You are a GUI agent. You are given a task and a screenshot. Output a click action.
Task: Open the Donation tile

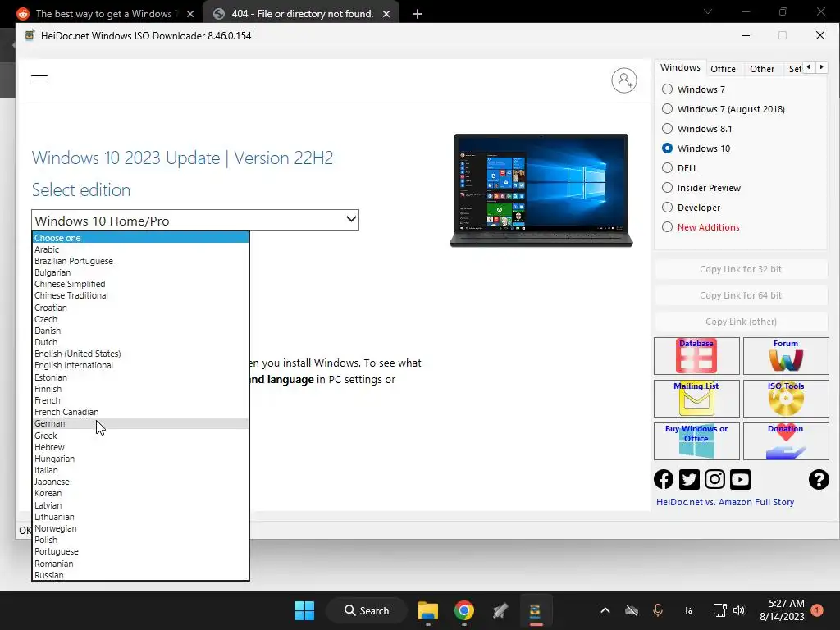pyautogui.click(x=786, y=441)
